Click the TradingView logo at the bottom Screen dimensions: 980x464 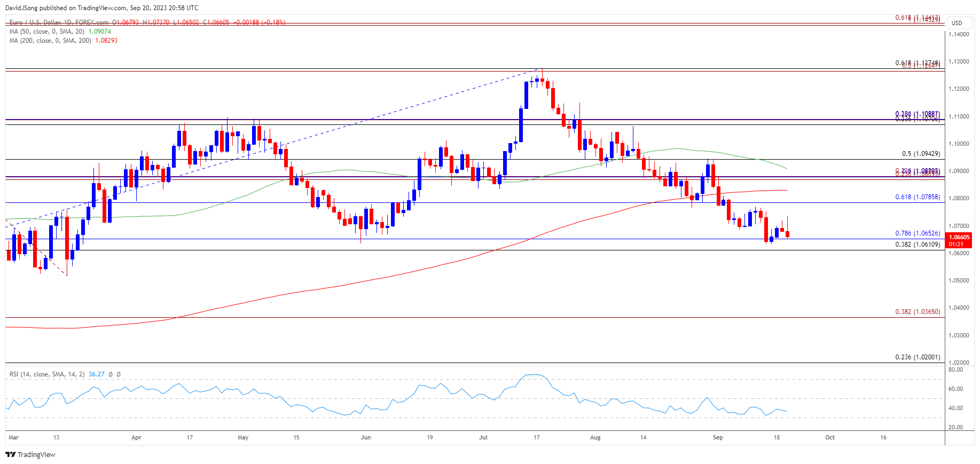click(x=30, y=454)
